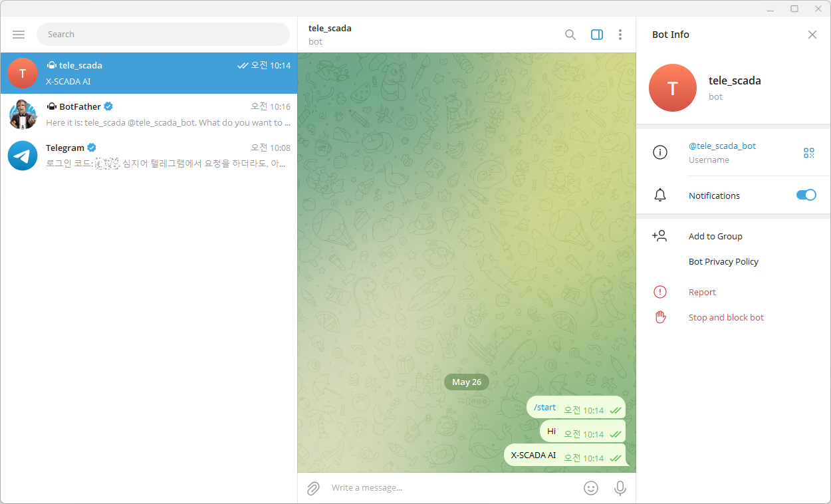Viewport: 831px width, 504px height.
Task: Click the read checkmarks on tele_scada chat row
Action: click(x=243, y=66)
